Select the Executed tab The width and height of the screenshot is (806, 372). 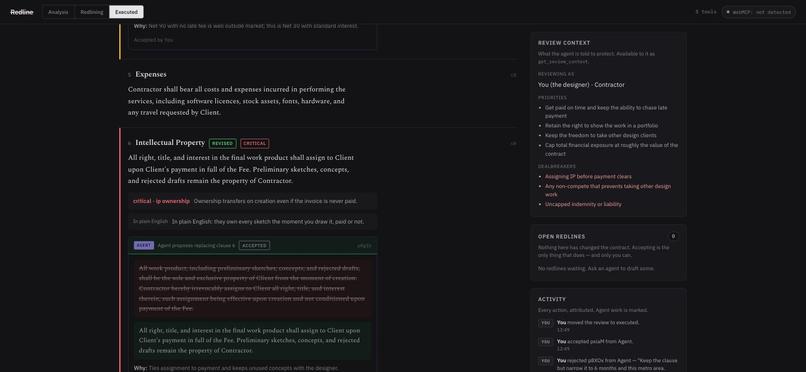pyautogui.click(x=126, y=12)
